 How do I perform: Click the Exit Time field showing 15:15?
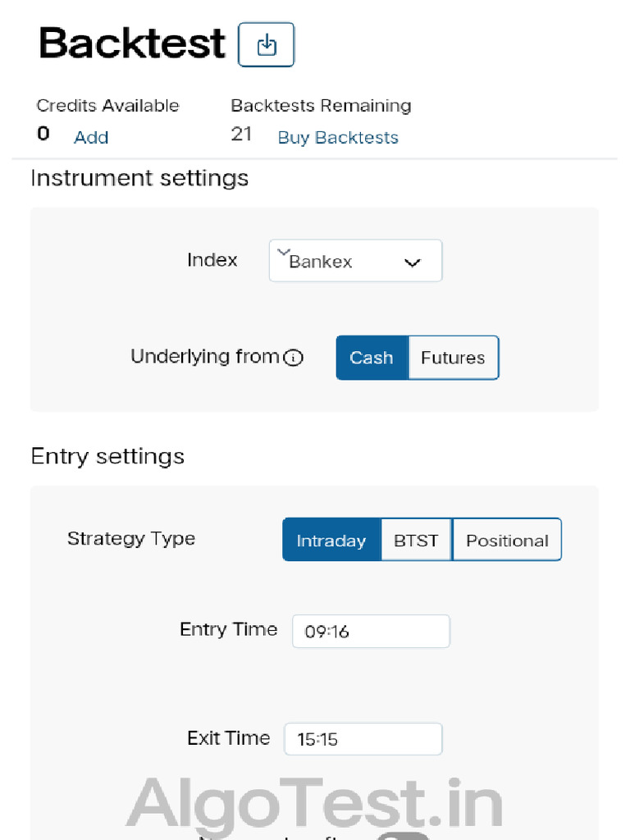coord(363,739)
